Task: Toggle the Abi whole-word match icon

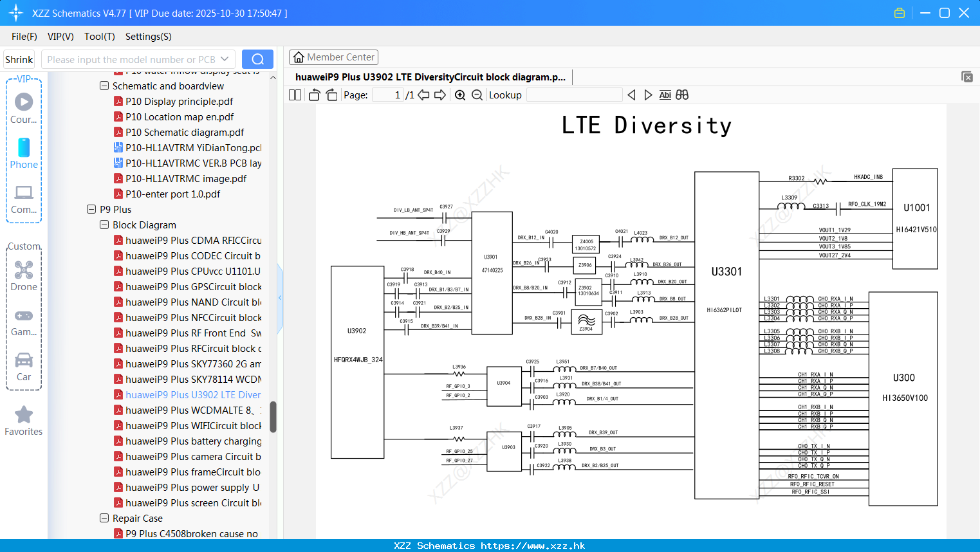Action: pyautogui.click(x=665, y=95)
